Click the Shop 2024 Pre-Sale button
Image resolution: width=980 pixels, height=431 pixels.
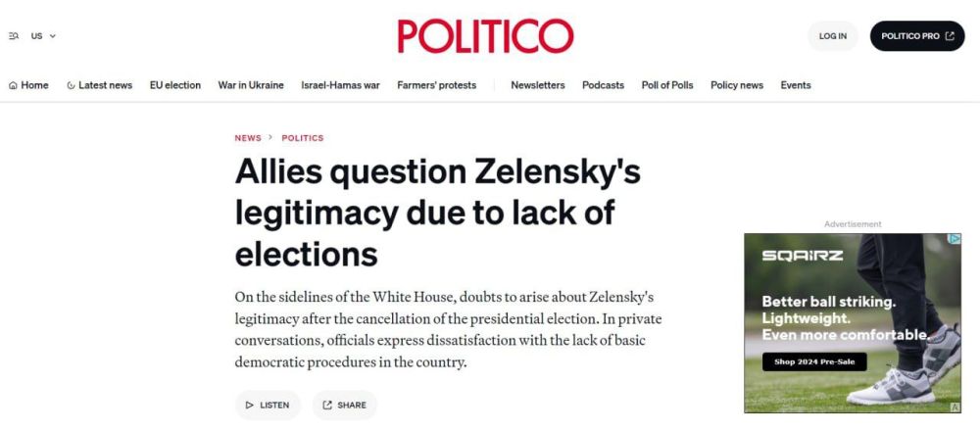814,361
